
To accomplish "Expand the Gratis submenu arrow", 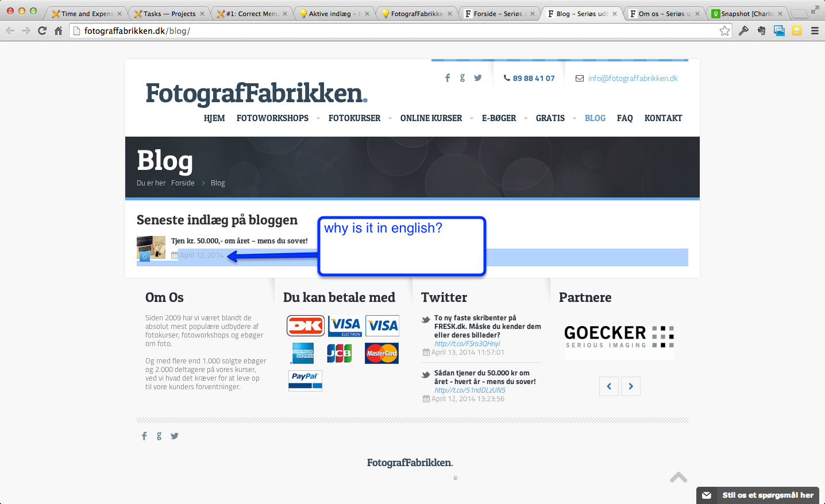I will pos(575,119).
